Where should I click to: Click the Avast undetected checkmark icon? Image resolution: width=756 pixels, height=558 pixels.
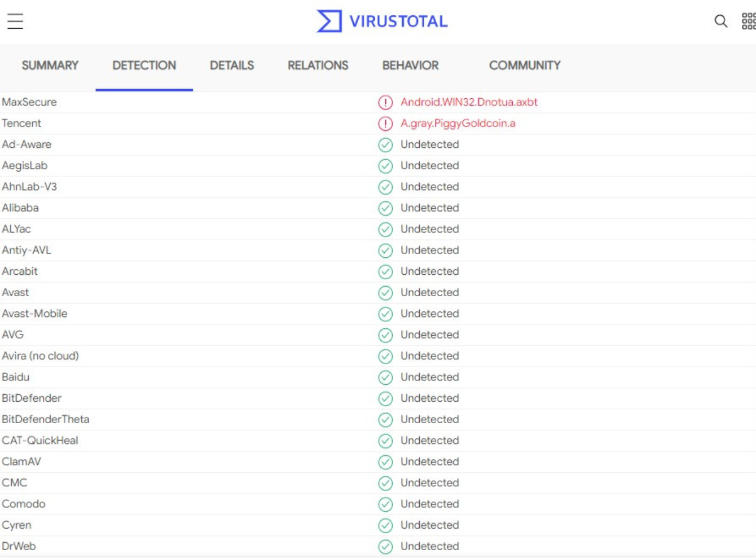pyautogui.click(x=385, y=293)
